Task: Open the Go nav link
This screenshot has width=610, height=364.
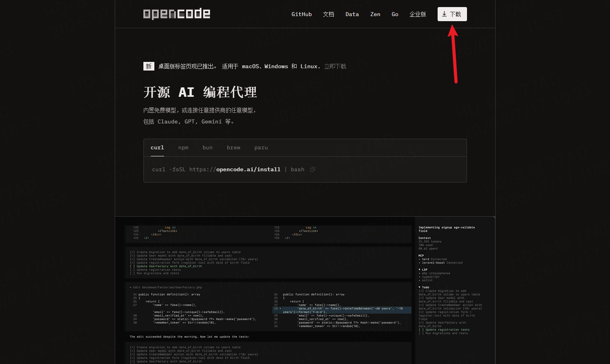Action: point(395,14)
